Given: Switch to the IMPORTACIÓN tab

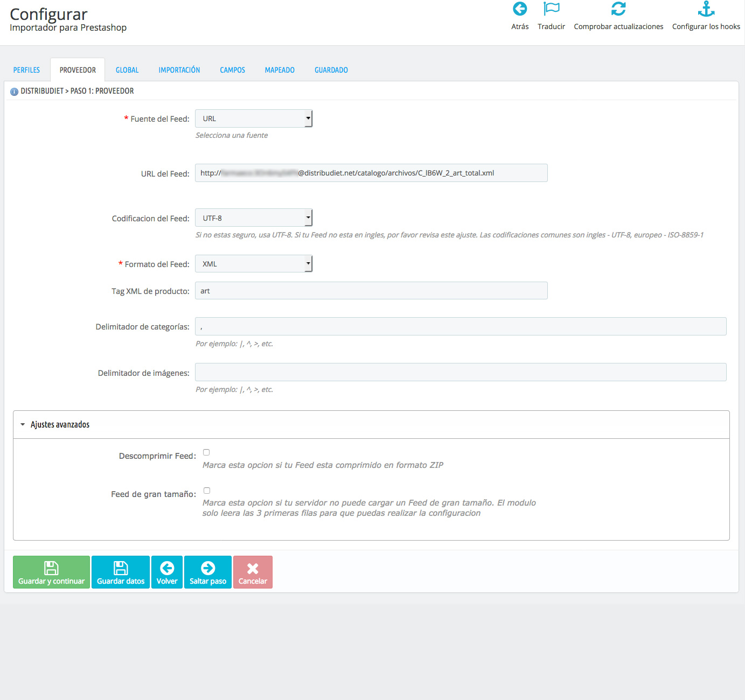Looking at the screenshot, I should click(179, 70).
